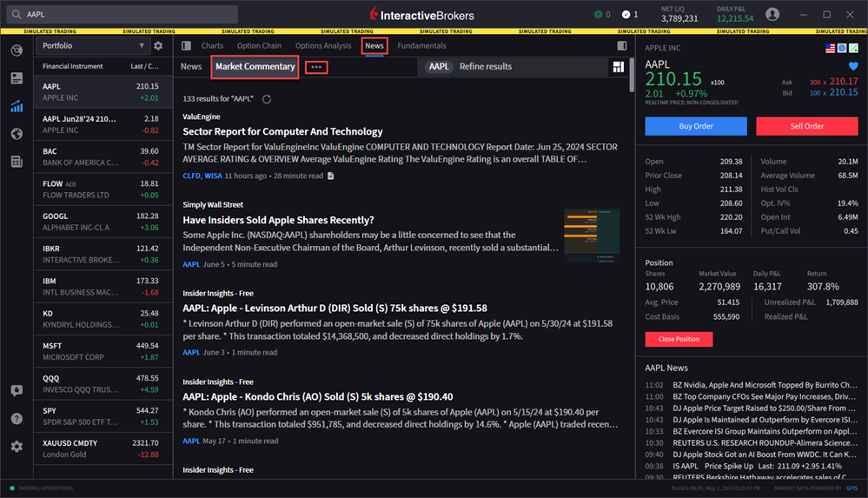Toggle the blue heart favorite for AAPL
The image size is (868, 498).
pos(853,66)
